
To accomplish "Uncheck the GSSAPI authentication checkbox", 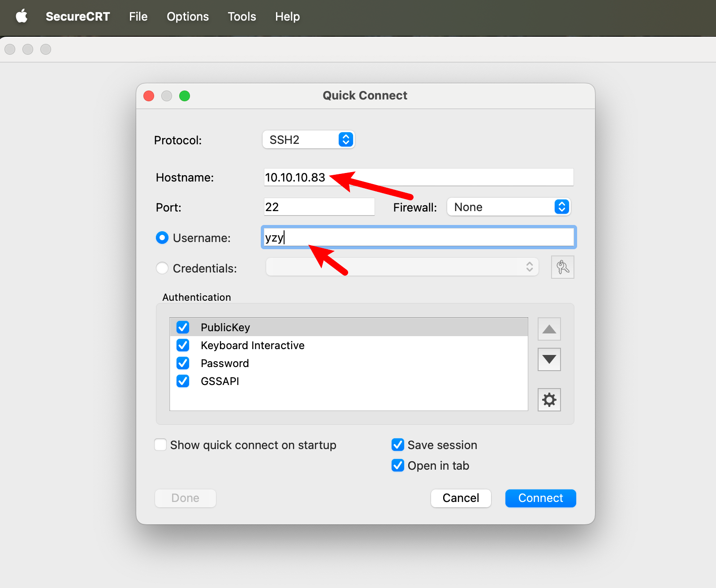I will point(183,381).
